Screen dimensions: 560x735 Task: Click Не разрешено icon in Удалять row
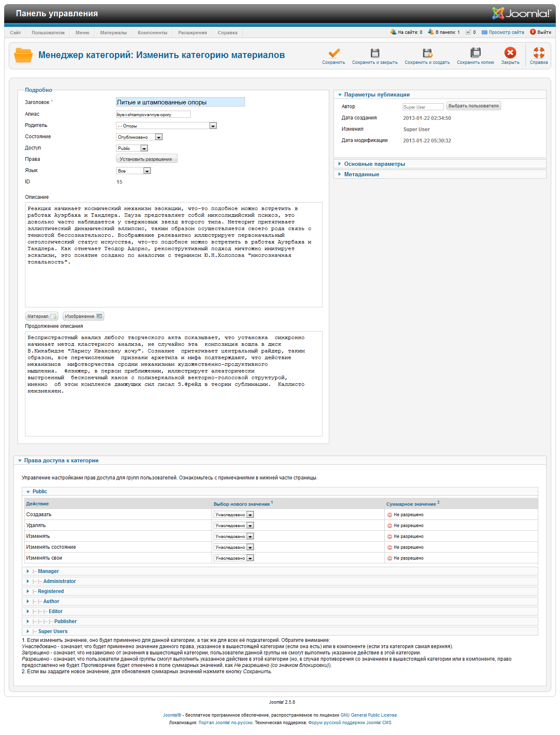(390, 526)
